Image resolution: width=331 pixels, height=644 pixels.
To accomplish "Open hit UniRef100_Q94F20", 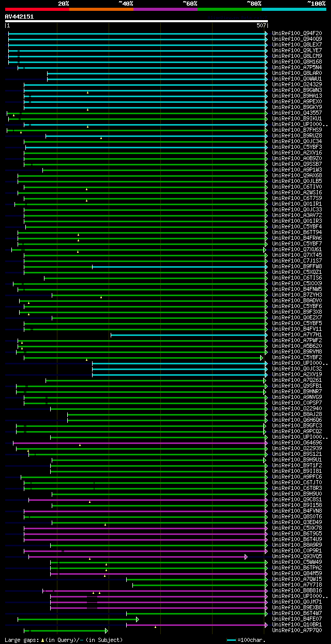I will [x=296, y=34].
